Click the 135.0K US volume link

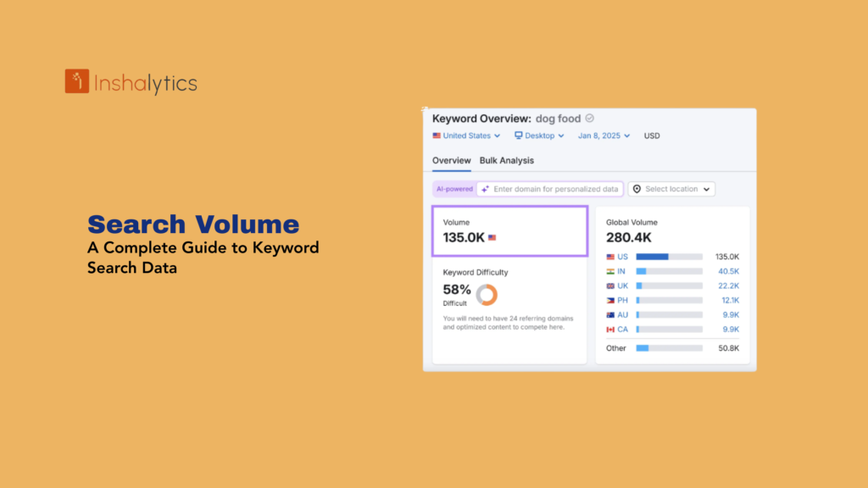coord(727,256)
